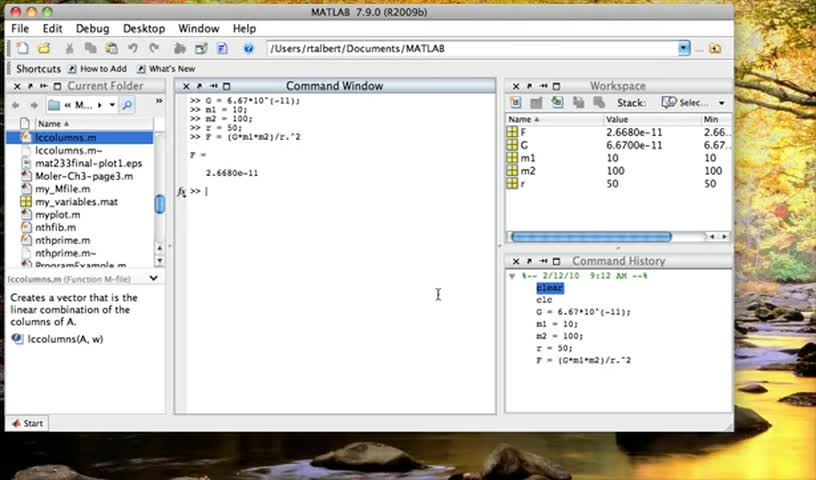The image size is (816, 480).
Task: Click the Workspace New variable icon
Action: click(x=515, y=103)
